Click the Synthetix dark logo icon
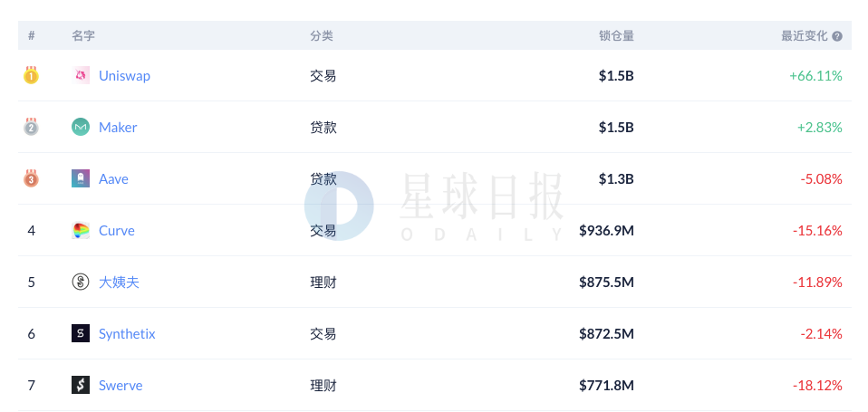868x412 pixels. tap(81, 333)
